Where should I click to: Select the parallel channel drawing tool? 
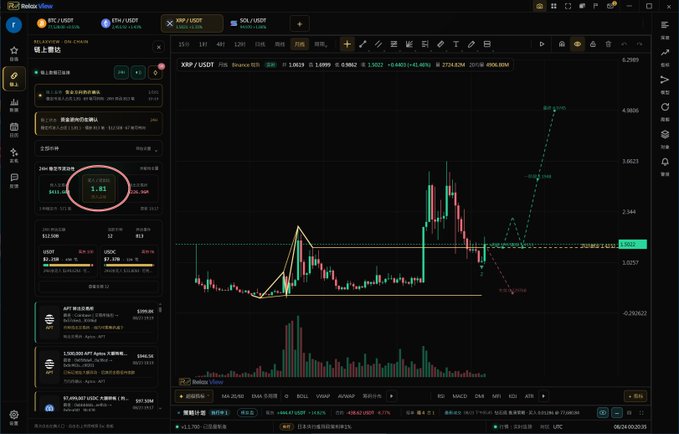378,44
